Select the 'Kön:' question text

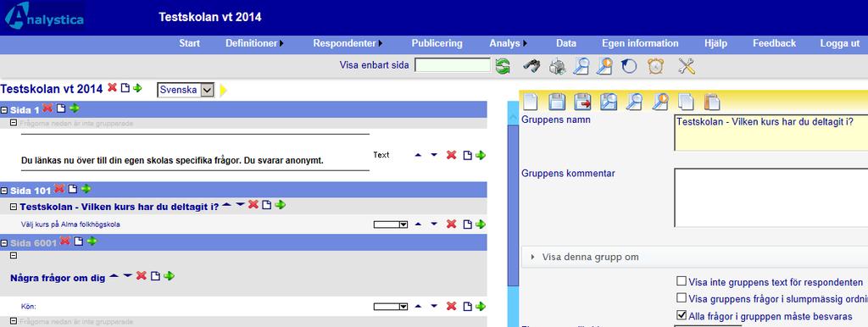tap(29, 306)
